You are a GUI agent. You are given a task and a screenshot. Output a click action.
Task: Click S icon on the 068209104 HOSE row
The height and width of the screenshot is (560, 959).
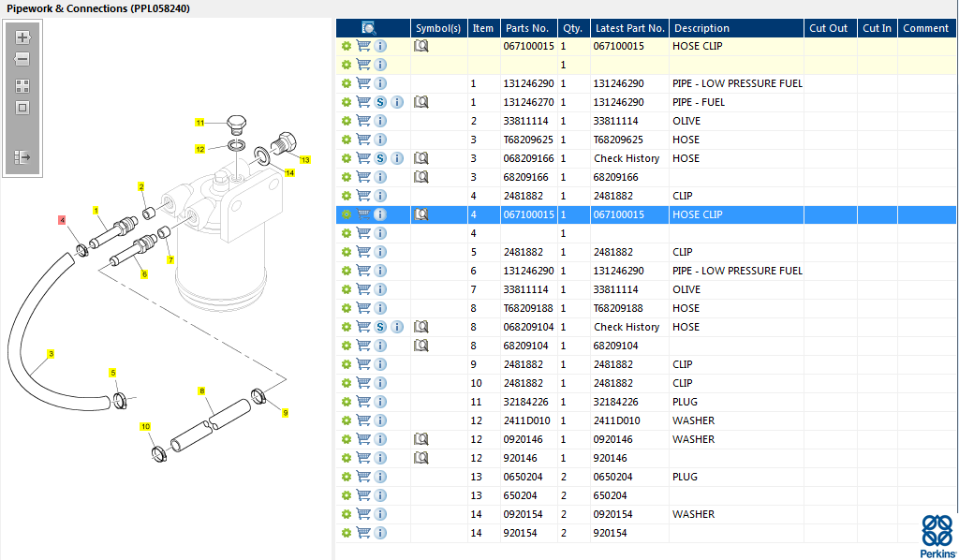[380, 327]
